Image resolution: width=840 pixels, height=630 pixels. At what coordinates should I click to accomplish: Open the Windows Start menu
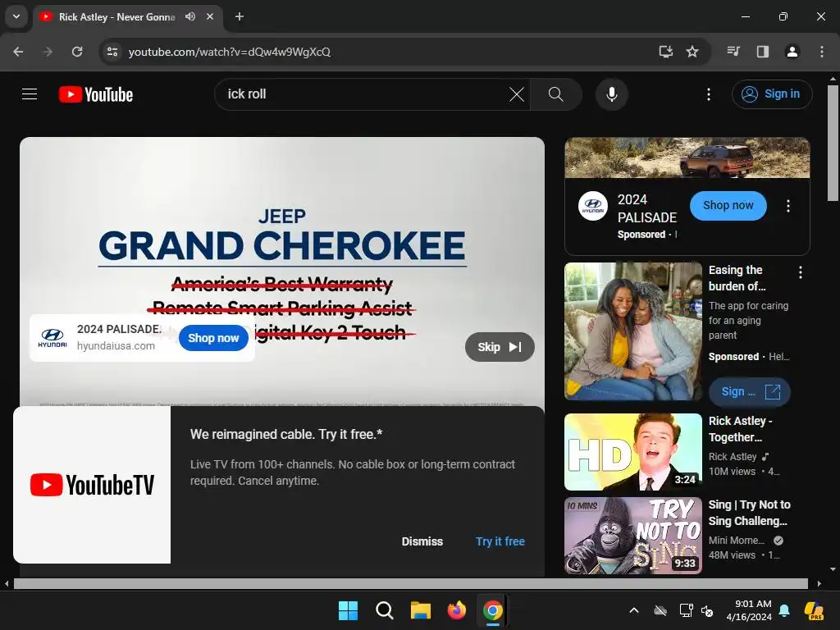point(348,610)
